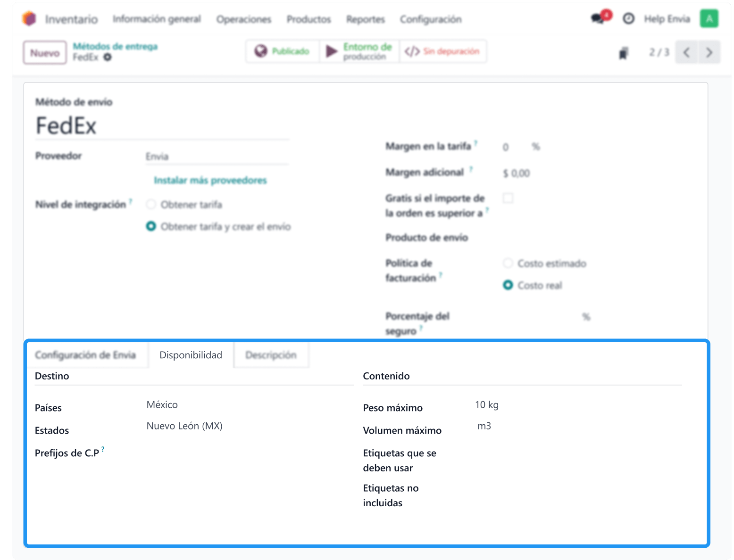734x560 pixels.
Task: Click pager counter 2 / 3
Action: click(x=659, y=52)
